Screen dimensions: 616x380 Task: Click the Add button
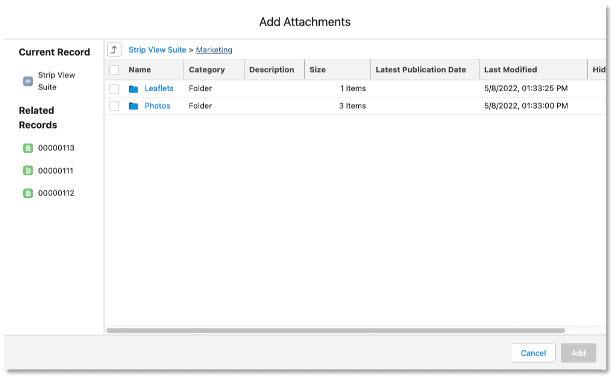point(578,353)
